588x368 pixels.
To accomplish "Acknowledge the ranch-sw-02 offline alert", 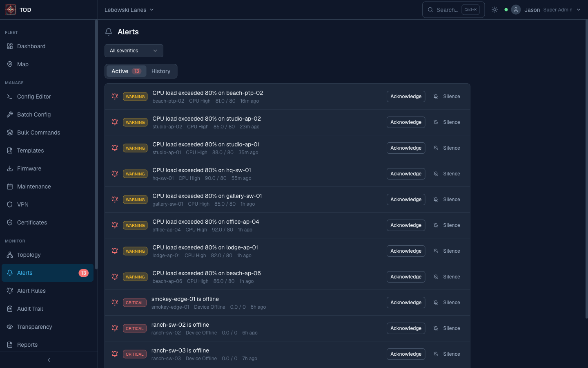I will pos(405,328).
